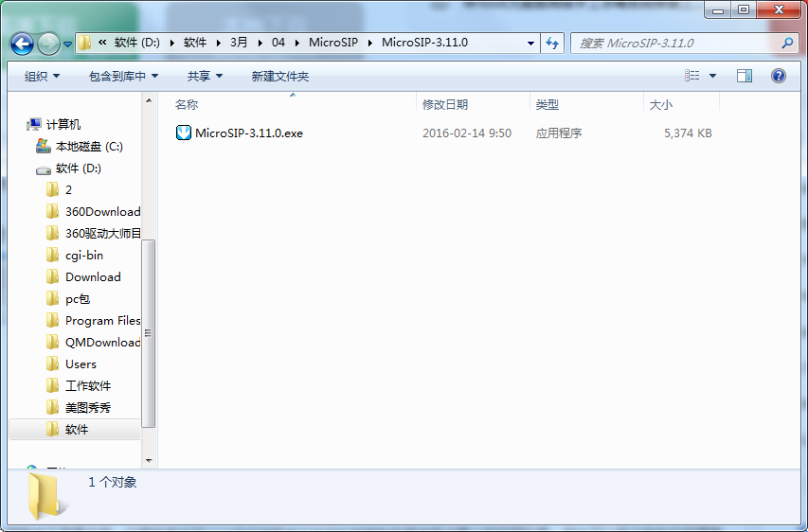Screen dimensions: 808x532
Task: Click the 本地磁盘 (C:) drive icon
Action: click(x=44, y=147)
